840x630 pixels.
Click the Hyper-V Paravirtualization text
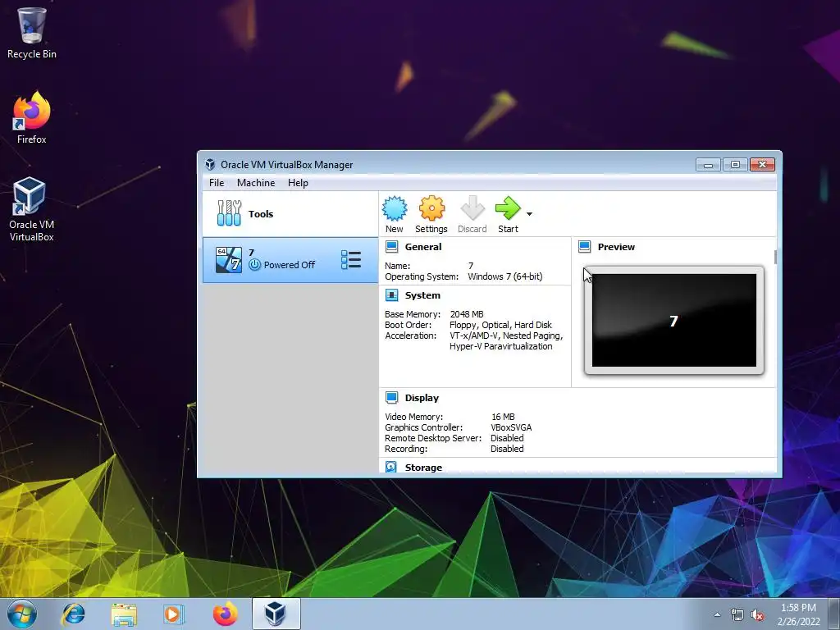(501, 346)
